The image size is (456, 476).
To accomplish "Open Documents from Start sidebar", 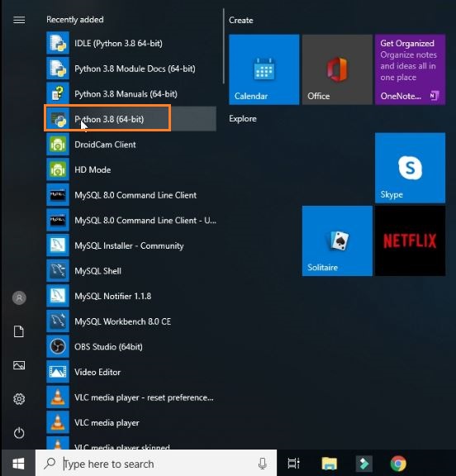I will click(x=19, y=331).
